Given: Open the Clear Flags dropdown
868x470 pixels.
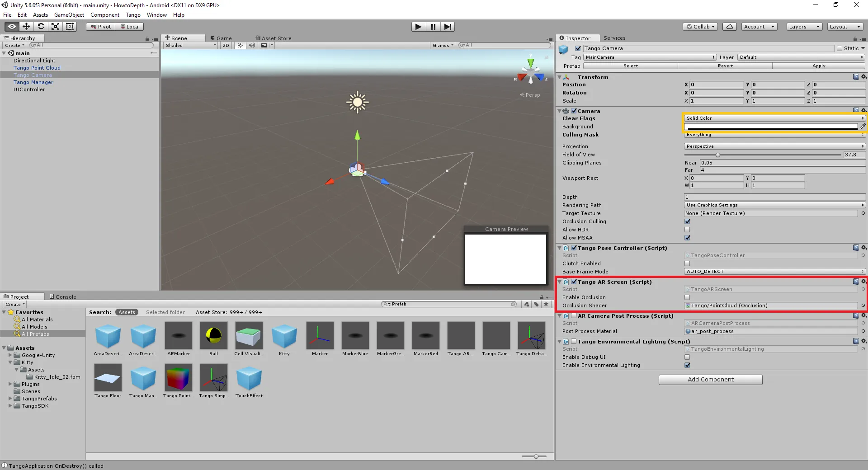Looking at the screenshot, I should (775, 118).
